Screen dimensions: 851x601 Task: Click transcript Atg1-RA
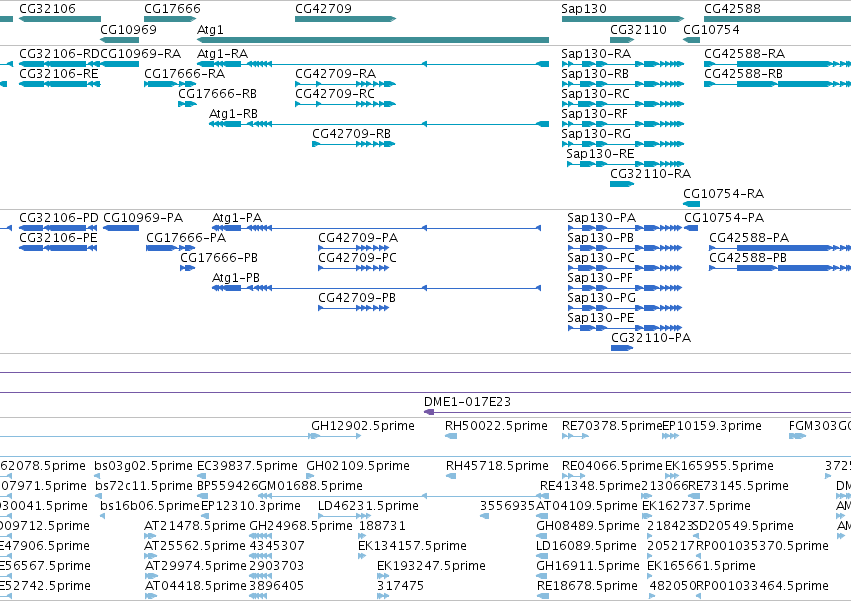coord(373,64)
